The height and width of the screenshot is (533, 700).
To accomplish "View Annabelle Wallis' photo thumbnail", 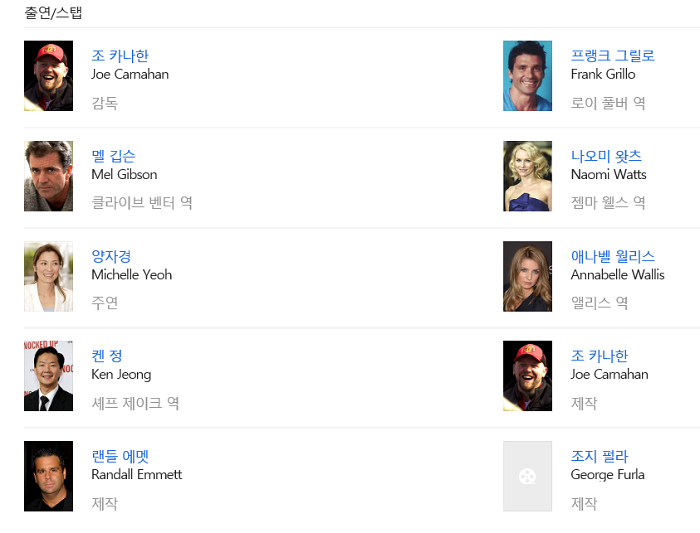I will click(527, 276).
